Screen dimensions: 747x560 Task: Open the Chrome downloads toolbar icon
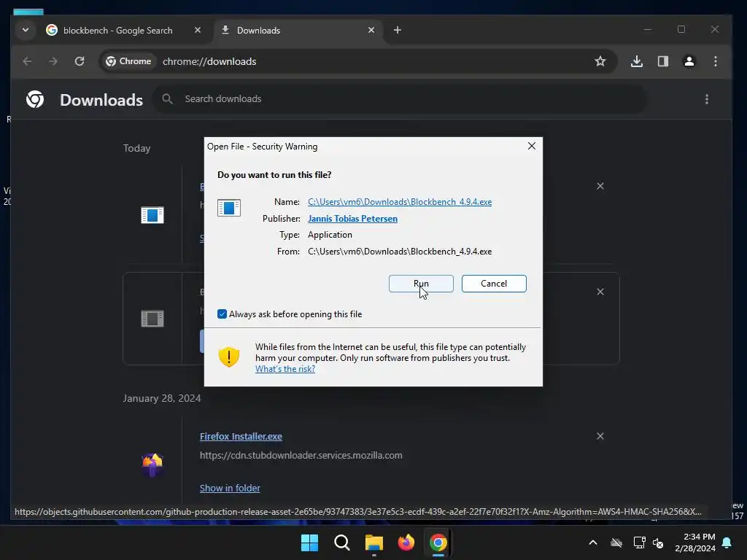point(637,61)
